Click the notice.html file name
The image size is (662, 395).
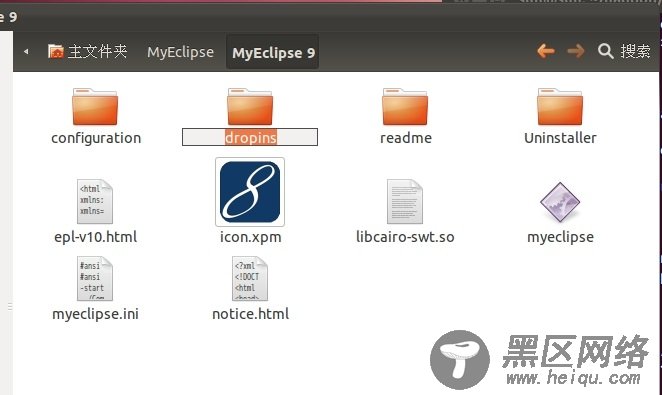(250, 314)
